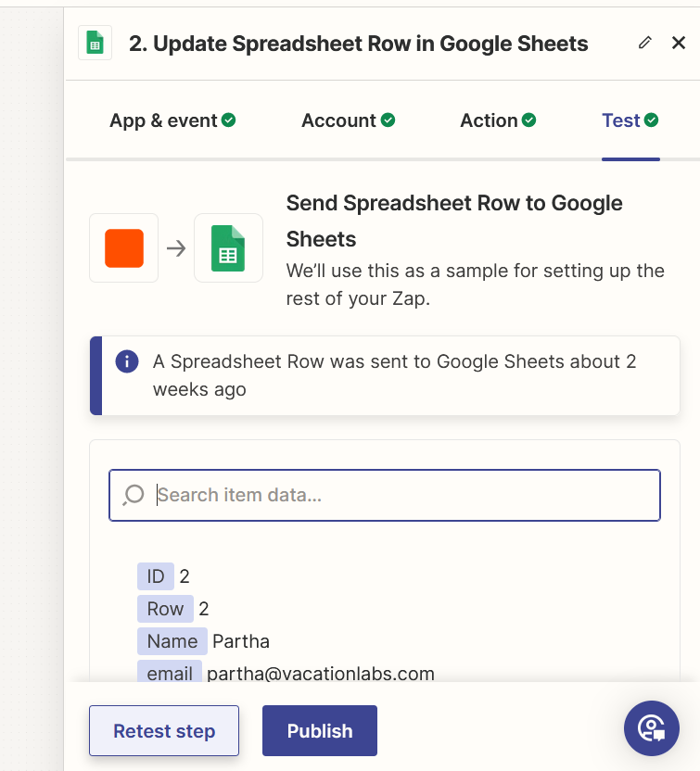Click the Name field label

pyautogui.click(x=172, y=641)
